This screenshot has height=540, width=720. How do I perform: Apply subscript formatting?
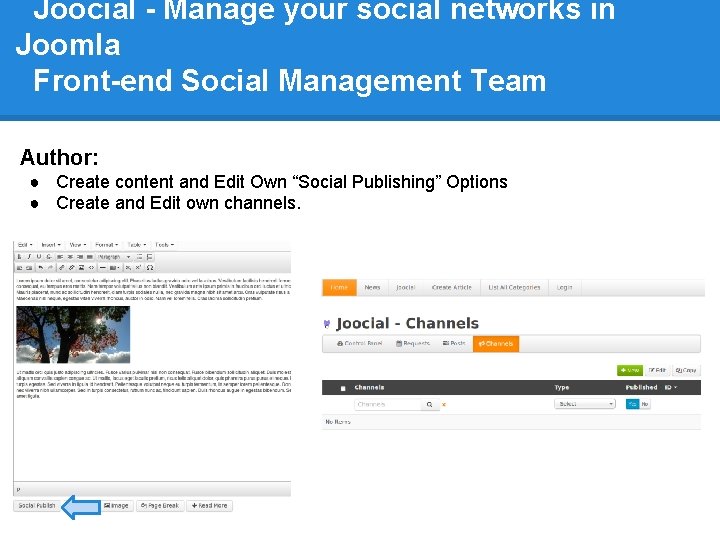click(x=128, y=268)
